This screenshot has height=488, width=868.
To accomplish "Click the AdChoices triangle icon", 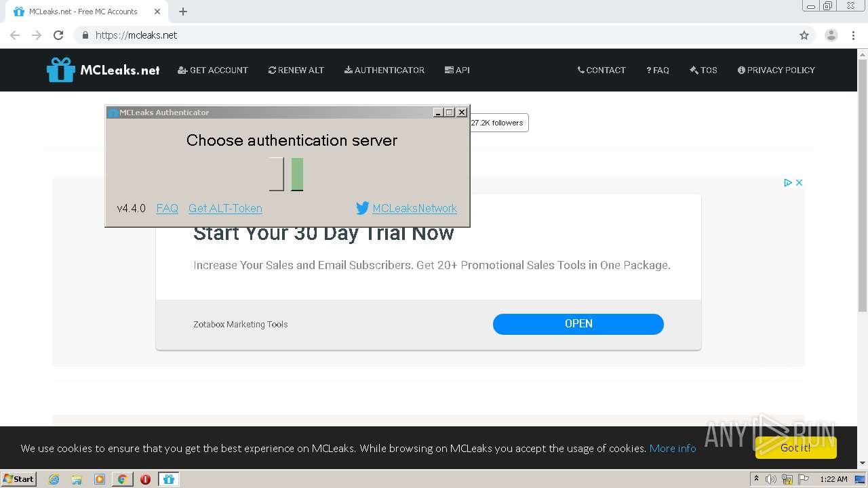I will click(788, 182).
